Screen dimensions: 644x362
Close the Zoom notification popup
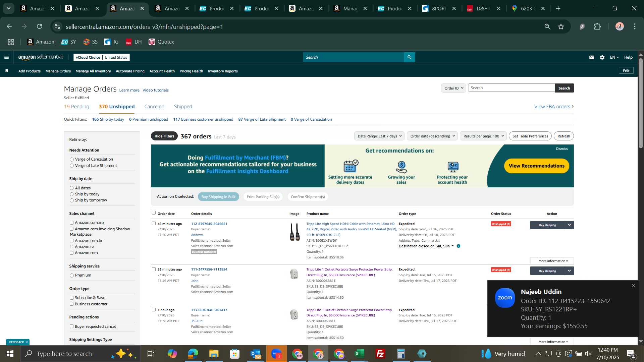click(x=634, y=286)
